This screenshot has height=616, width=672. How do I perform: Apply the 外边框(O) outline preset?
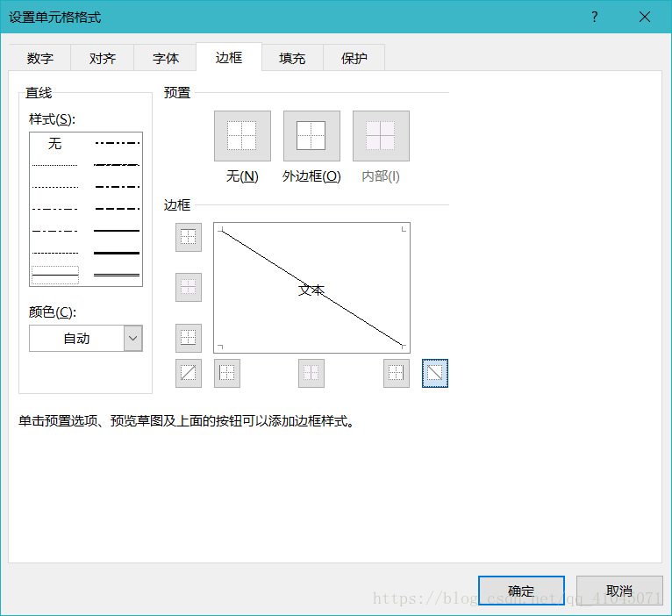(311, 136)
